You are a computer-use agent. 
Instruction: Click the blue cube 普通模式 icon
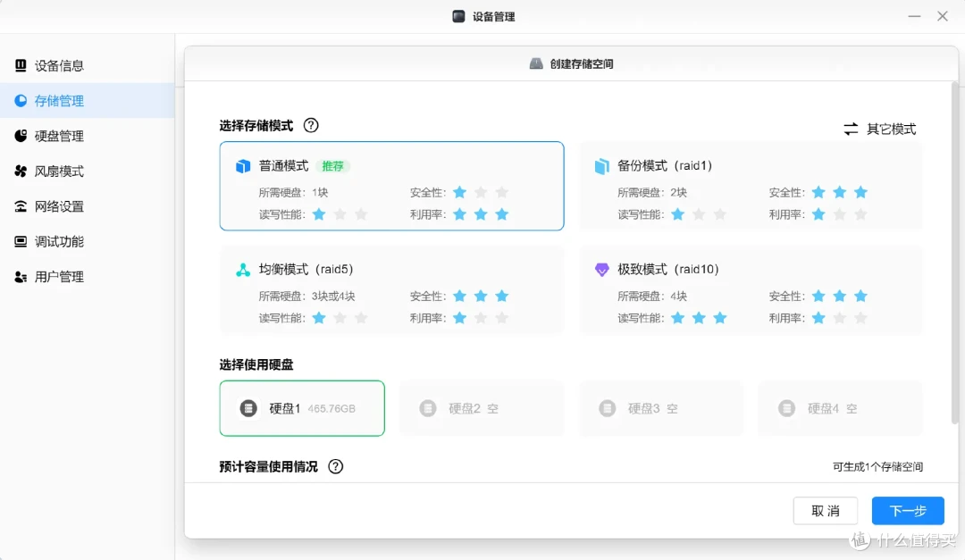(243, 166)
